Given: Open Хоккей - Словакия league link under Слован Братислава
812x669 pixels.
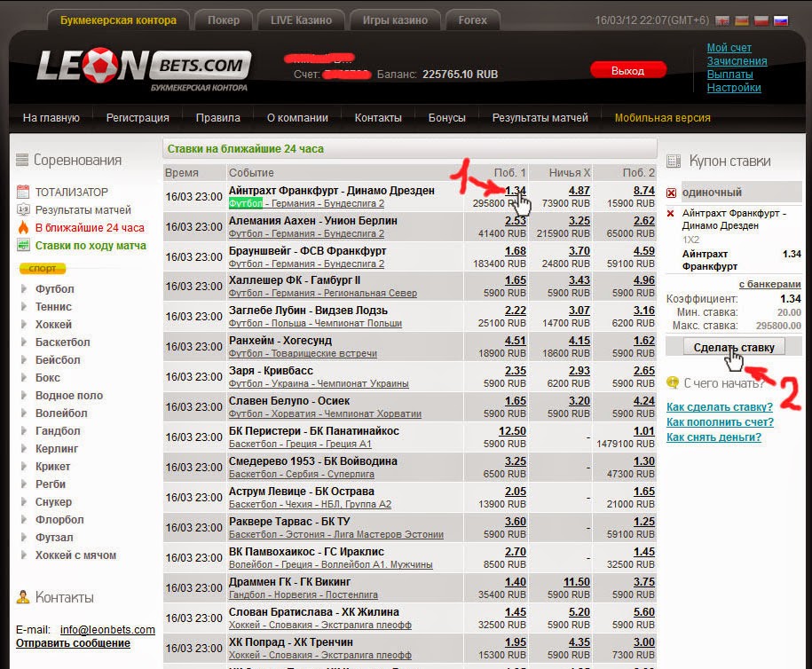Looking at the screenshot, I should [320, 625].
